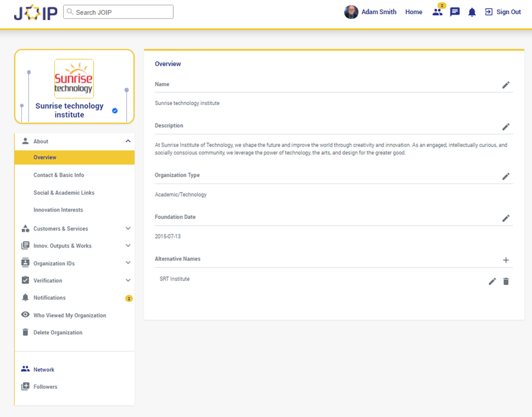532x417 pixels.
Task: Open connections icon with badge in header
Action: coord(437,12)
